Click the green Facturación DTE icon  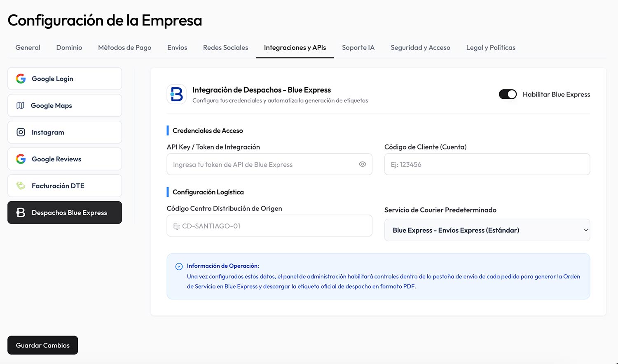pos(21,186)
